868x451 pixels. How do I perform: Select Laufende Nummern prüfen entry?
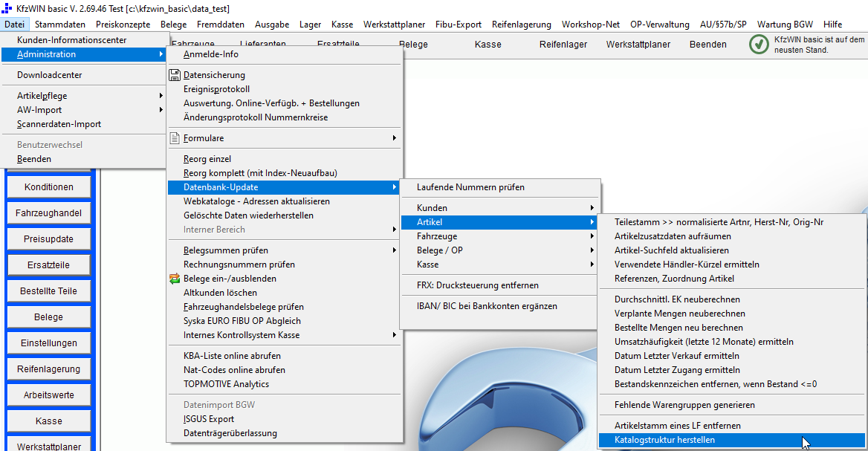tap(500, 187)
